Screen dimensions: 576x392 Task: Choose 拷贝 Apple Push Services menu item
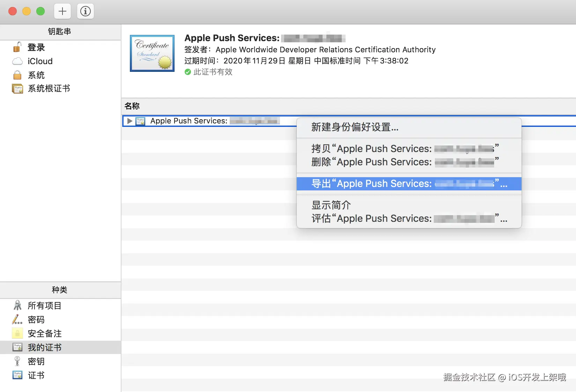(409, 149)
